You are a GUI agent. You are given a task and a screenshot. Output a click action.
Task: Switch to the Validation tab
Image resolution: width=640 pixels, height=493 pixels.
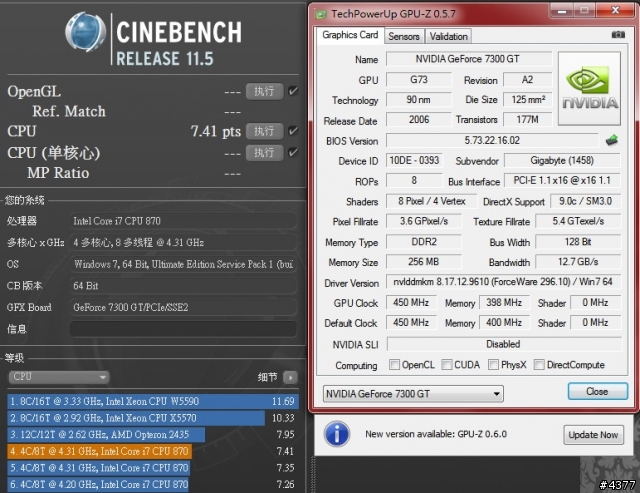[449, 36]
